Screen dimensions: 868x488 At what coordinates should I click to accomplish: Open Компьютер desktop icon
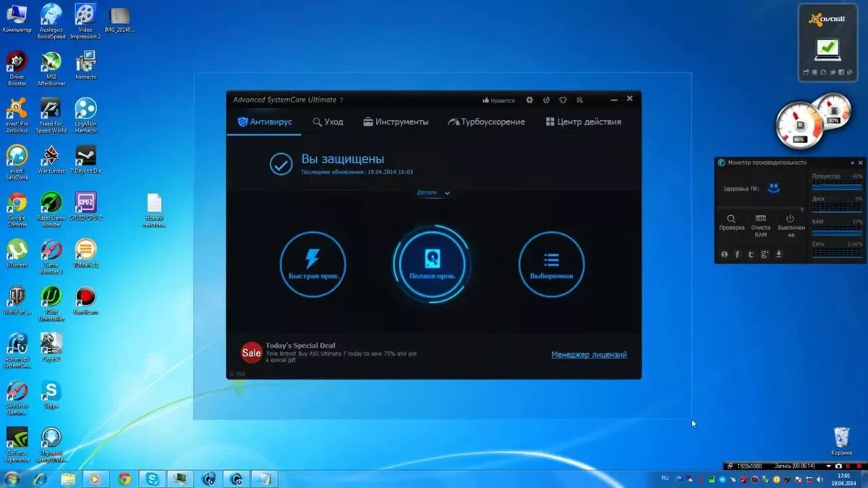pyautogui.click(x=17, y=18)
